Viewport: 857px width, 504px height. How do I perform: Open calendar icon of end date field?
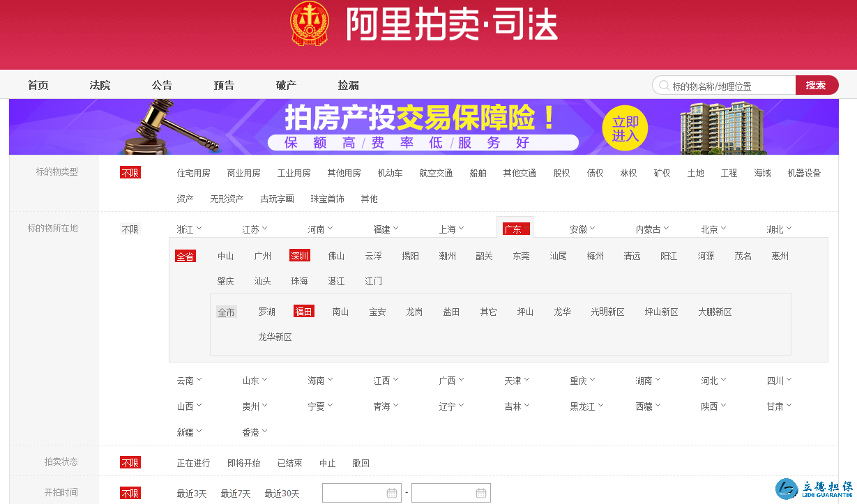(x=481, y=493)
